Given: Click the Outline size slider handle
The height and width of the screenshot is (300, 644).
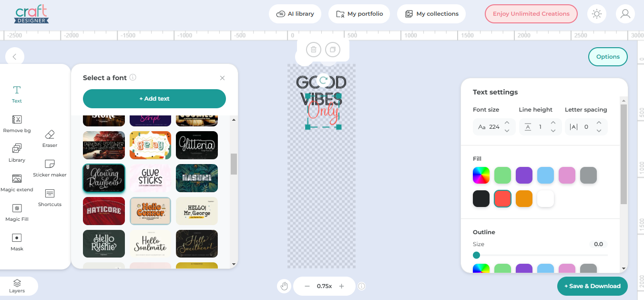Looking at the screenshot, I should [x=476, y=255].
